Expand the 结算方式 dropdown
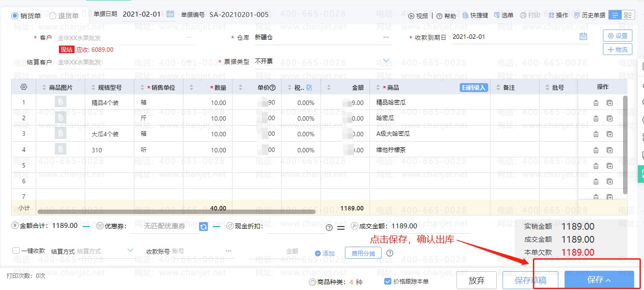This screenshot has width=644, height=290. click(130, 250)
